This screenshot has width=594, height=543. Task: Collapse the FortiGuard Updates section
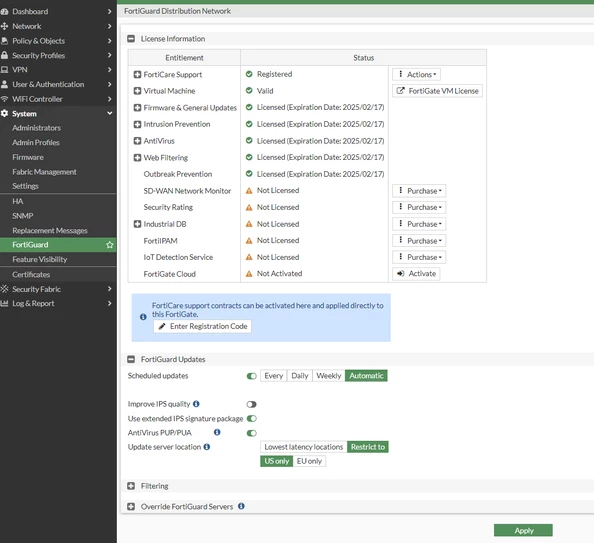click(131, 359)
